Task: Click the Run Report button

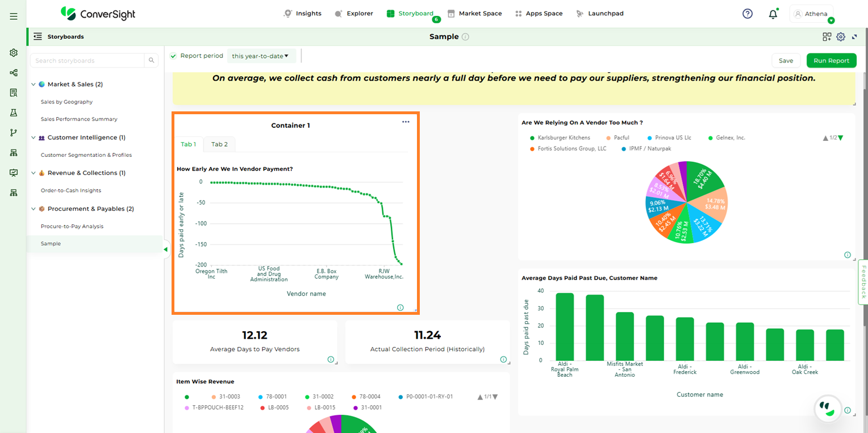Action: (831, 61)
